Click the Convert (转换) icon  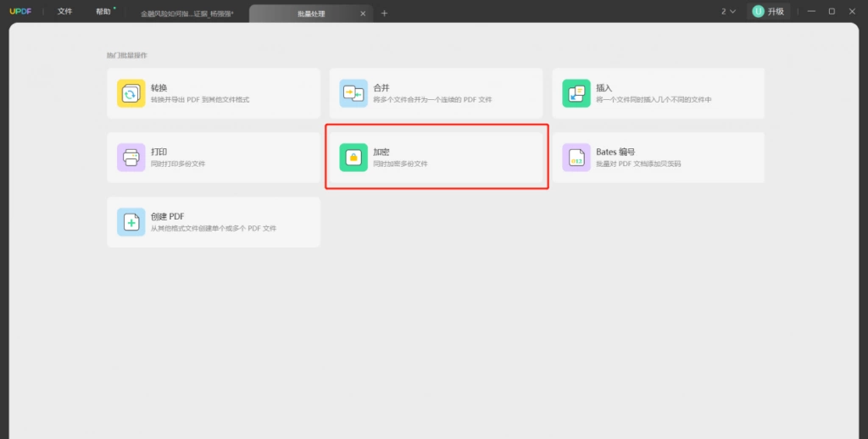click(131, 93)
